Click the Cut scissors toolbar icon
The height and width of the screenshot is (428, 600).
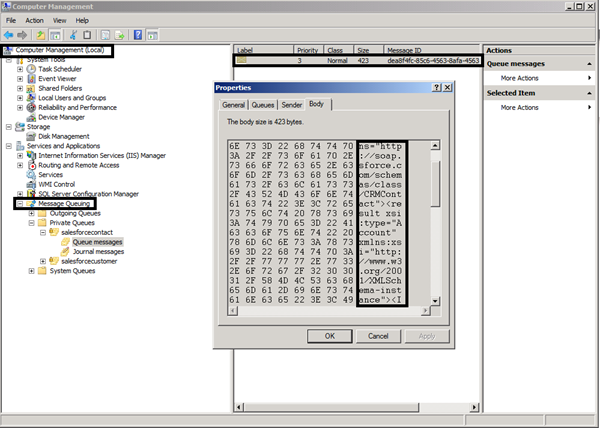73,35
